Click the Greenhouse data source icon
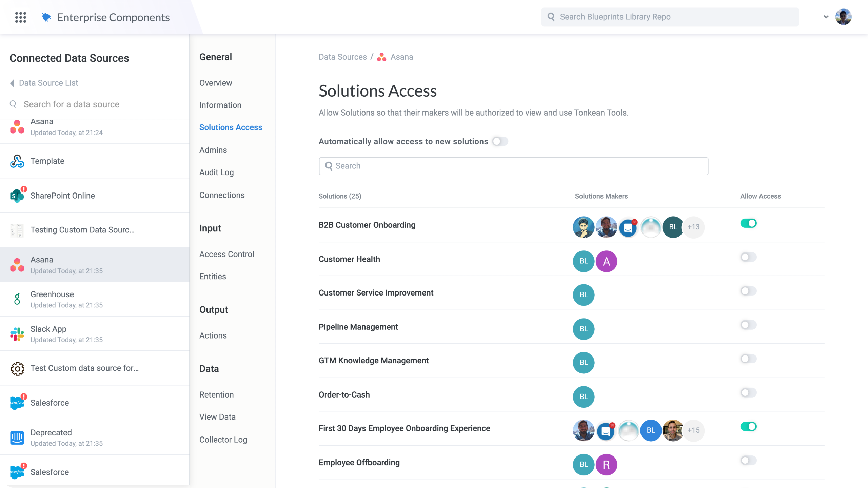 pos(17,299)
